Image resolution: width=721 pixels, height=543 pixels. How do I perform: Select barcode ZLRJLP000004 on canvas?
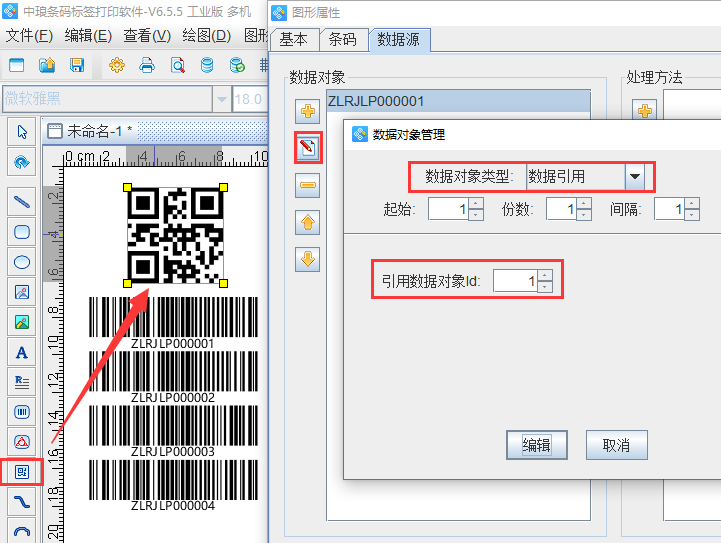[x=173, y=486]
